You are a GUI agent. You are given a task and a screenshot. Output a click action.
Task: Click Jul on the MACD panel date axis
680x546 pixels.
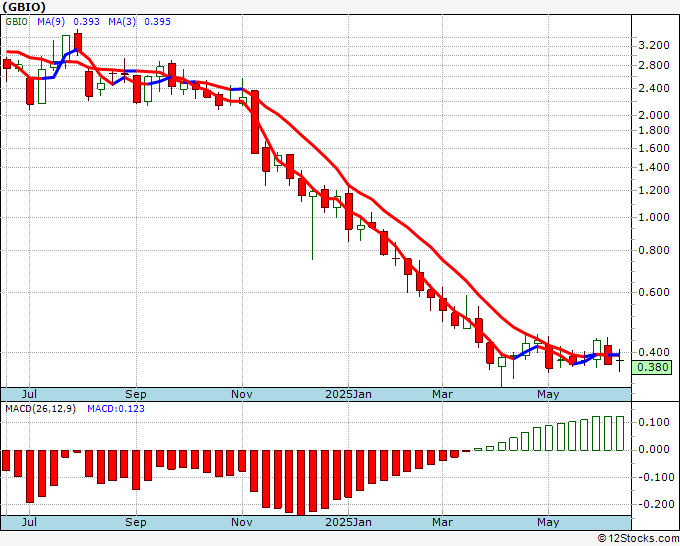click(x=29, y=522)
